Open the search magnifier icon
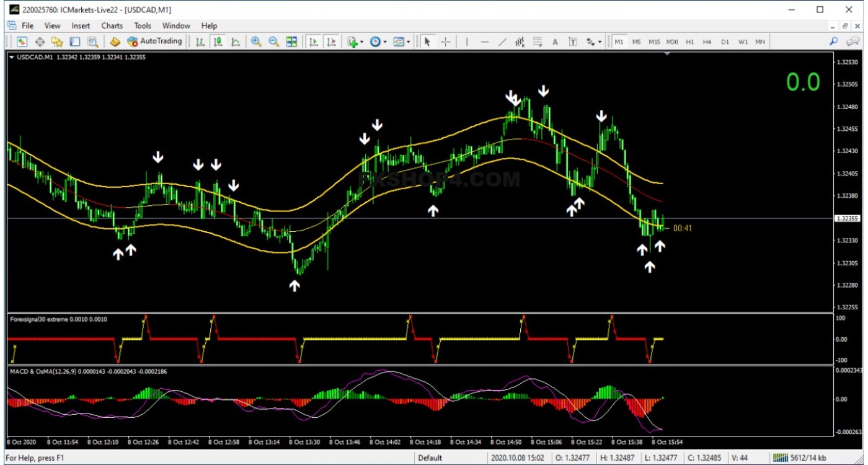 coord(834,42)
